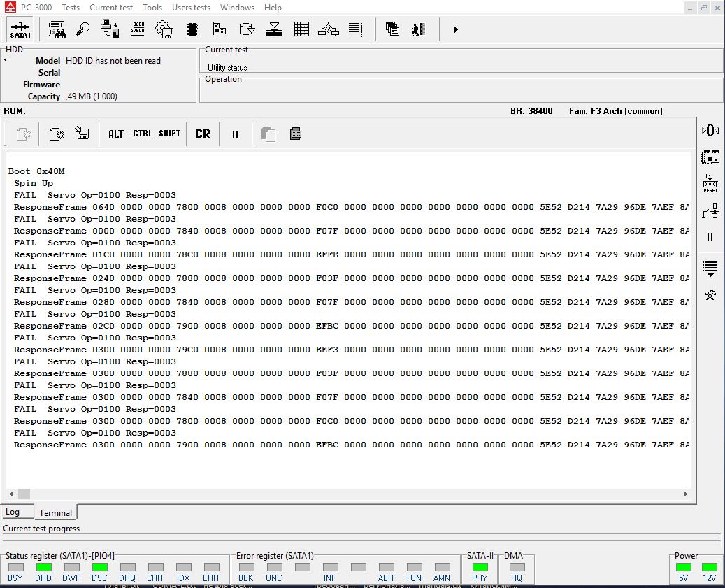Viewport: 725px width, 588px height.
Task: Click the greyed puzzle document icon
Action: [x=23, y=134]
